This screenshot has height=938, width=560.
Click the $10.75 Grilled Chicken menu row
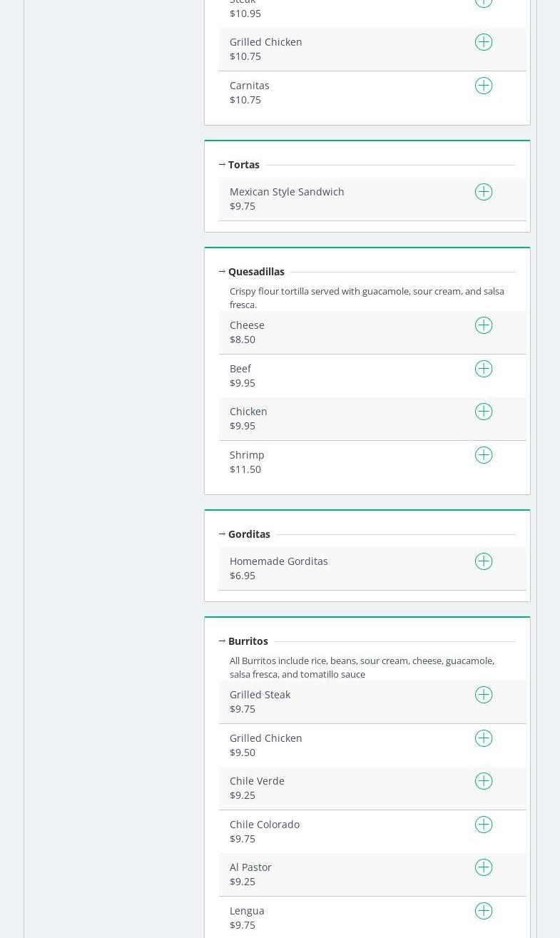342,49
